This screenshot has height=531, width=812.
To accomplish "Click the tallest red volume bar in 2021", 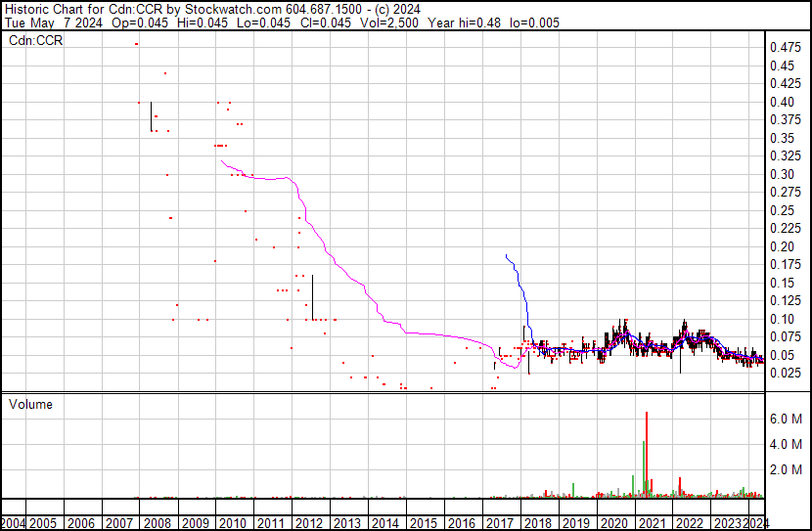I will (647, 455).
